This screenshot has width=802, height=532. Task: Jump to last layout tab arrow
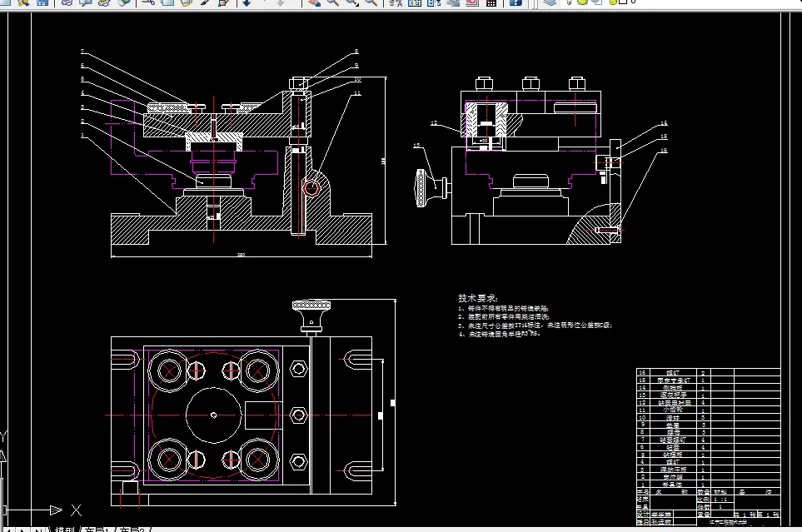(x=37, y=530)
